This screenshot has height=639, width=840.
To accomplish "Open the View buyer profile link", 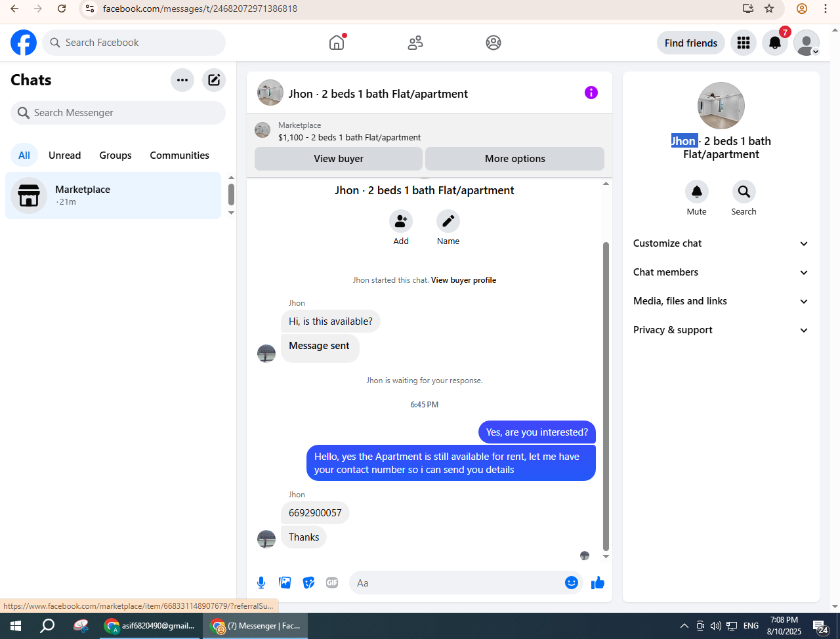I will (463, 280).
